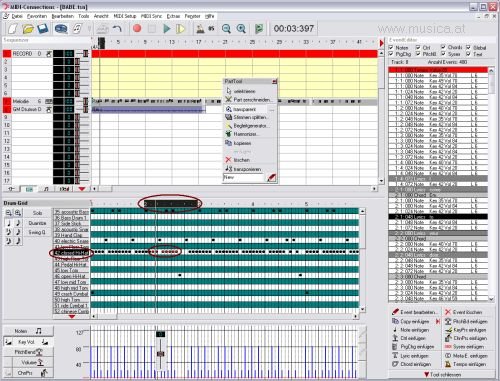Select the PitchBend controller button
This screenshot has height=381, width=500.
28,352
